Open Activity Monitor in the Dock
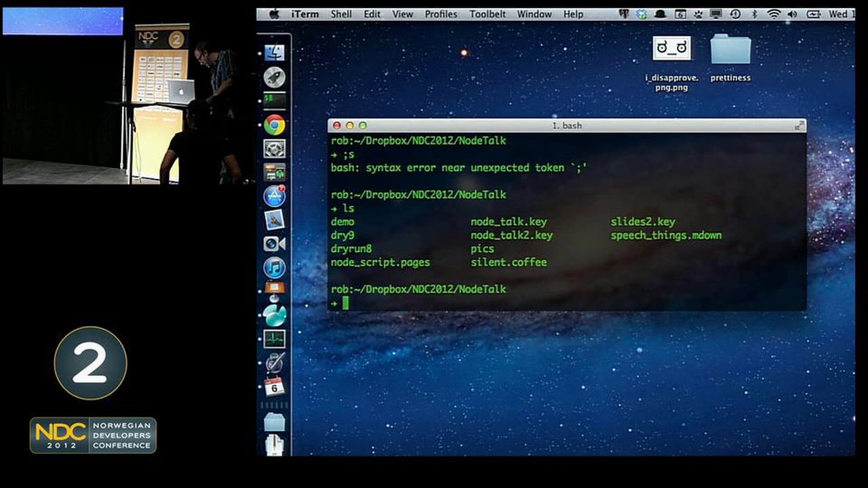The height and width of the screenshot is (488, 868). pyautogui.click(x=275, y=339)
